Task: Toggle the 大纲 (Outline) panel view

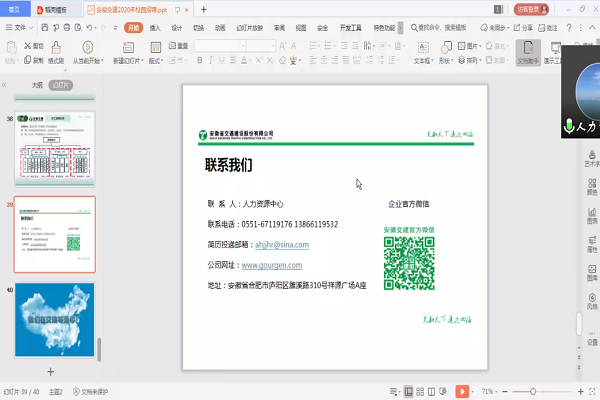Action: (37, 86)
